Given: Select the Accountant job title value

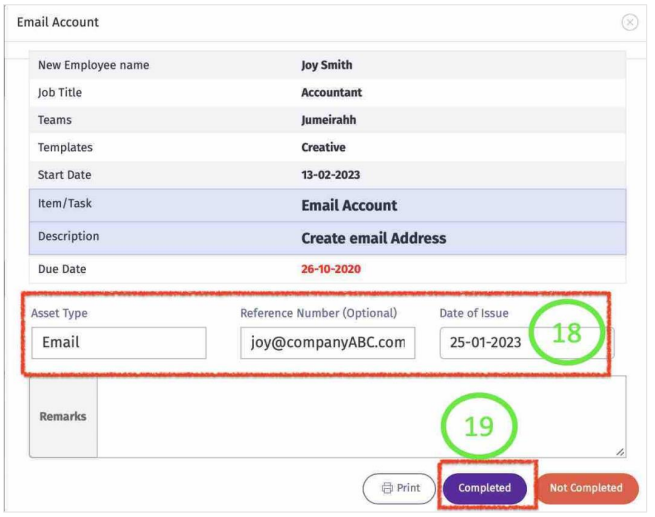Looking at the screenshot, I should click(331, 92).
